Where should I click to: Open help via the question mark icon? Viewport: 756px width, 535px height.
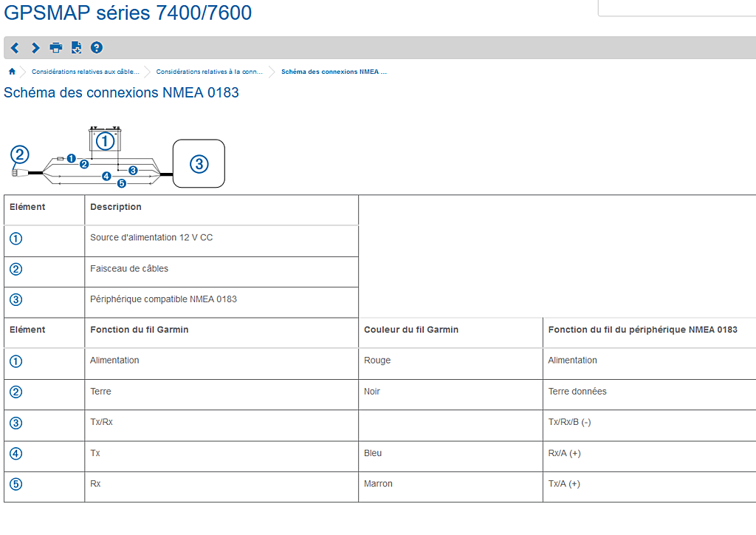(x=97, y=48)
